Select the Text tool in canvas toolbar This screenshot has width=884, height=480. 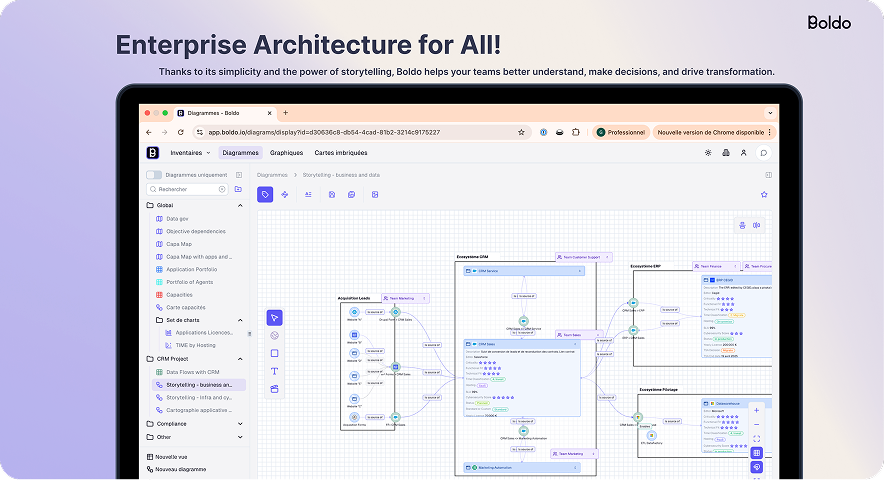(274, 371)
